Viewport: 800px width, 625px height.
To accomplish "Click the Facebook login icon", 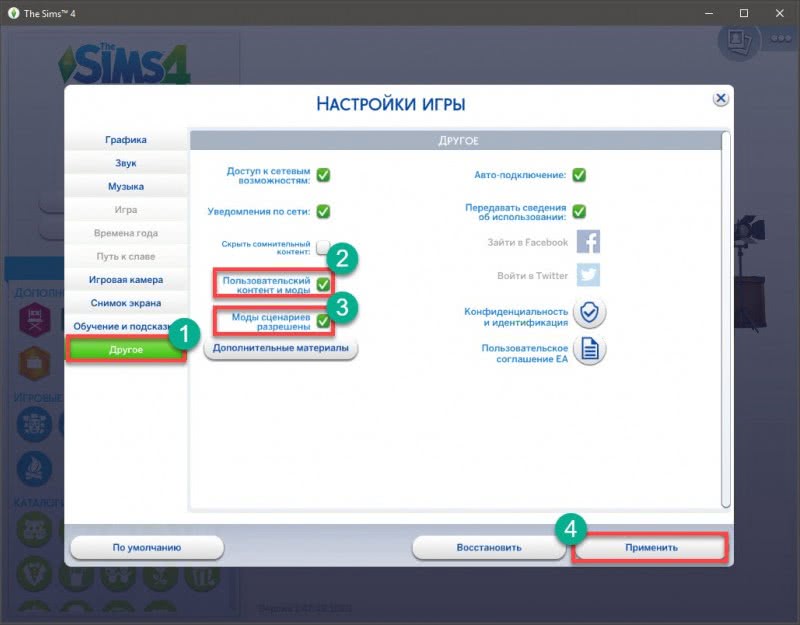I will click(588, 241).
